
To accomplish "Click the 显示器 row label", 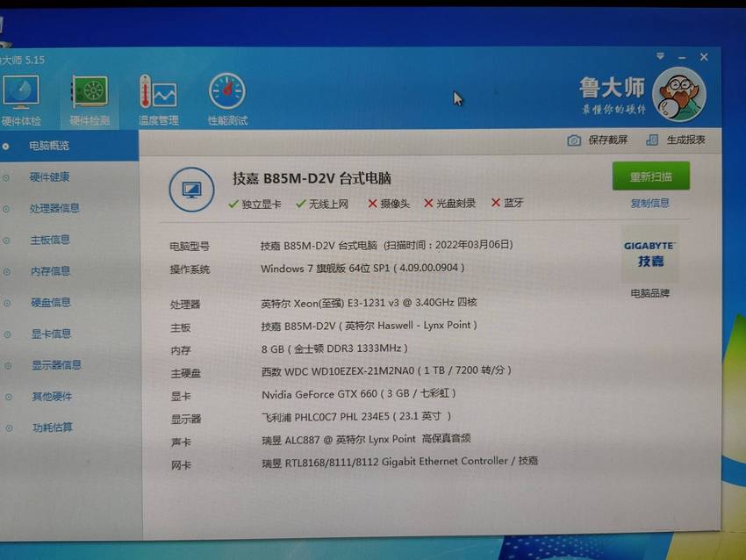I will click(186, 420).
